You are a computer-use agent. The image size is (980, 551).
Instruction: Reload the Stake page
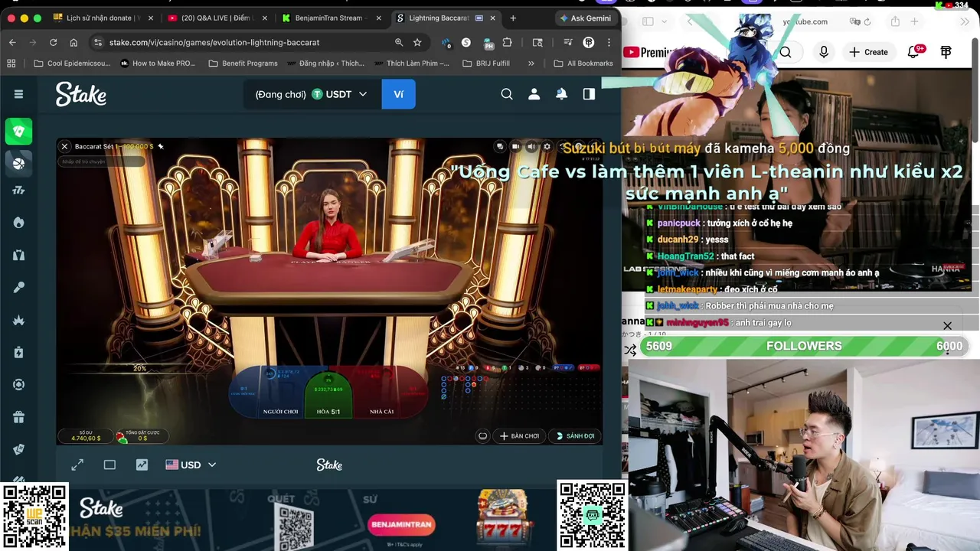(53, 42)
